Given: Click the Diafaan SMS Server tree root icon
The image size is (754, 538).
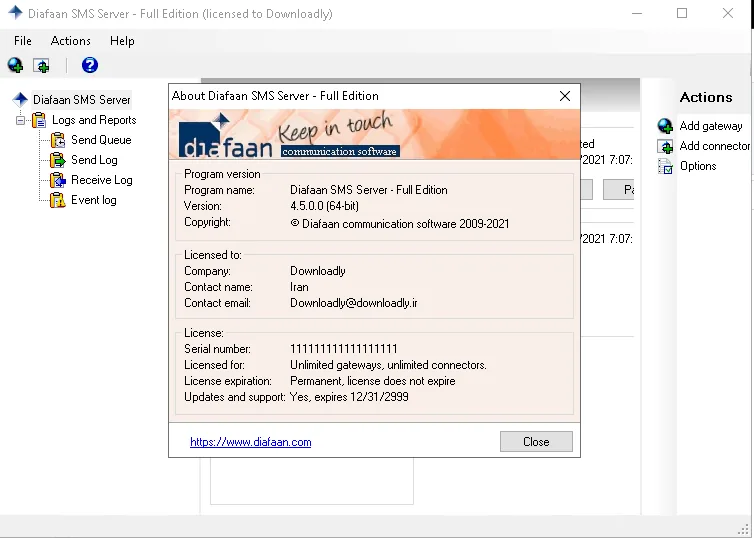Looking at the screenshot, I should coord(20,100).
